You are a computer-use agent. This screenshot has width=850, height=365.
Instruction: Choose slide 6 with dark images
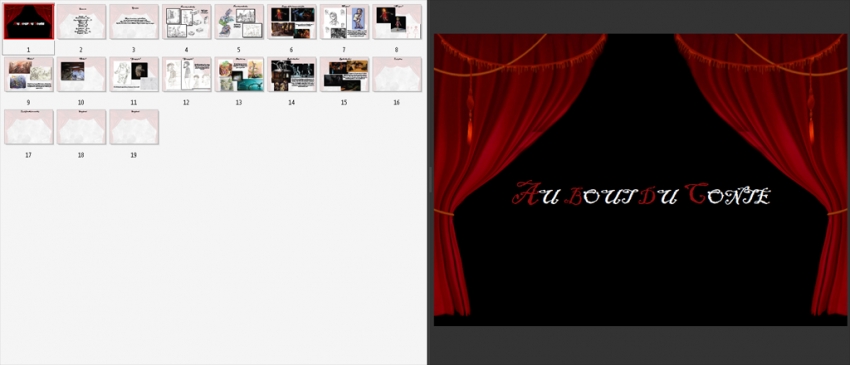(x=292, y=22)
